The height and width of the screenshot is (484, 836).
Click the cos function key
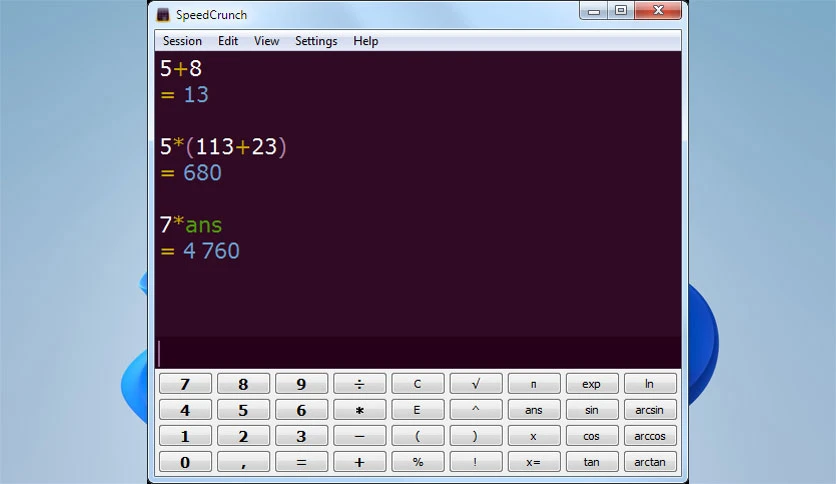click(592, 436)
